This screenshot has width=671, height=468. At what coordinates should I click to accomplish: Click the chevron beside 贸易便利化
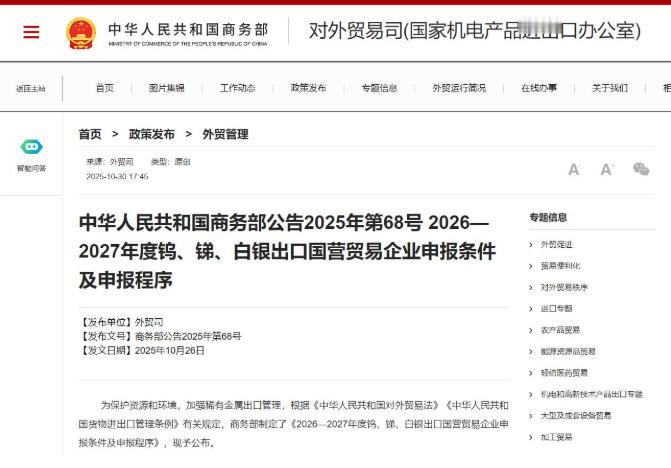531,266
